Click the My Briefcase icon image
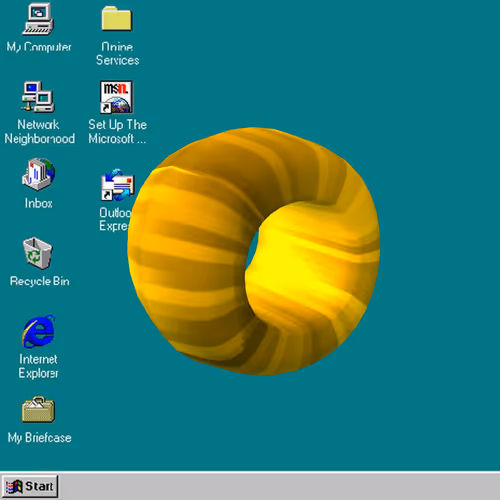 [38, 409]
